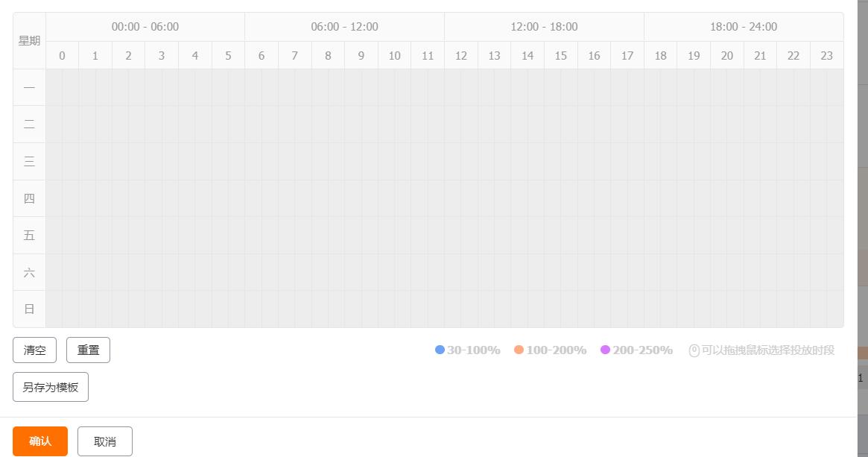Image resolution: width=868 pixels, height=457 pixels.
Task: Confirm with the orange 确认 button
Action: [39, 441]
